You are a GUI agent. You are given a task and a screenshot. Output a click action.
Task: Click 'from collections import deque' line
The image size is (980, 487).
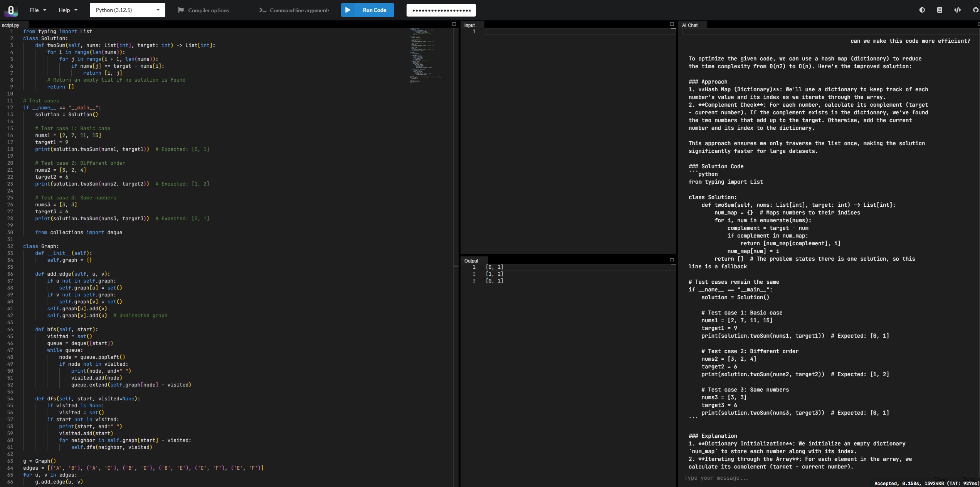tap(79, 232)
